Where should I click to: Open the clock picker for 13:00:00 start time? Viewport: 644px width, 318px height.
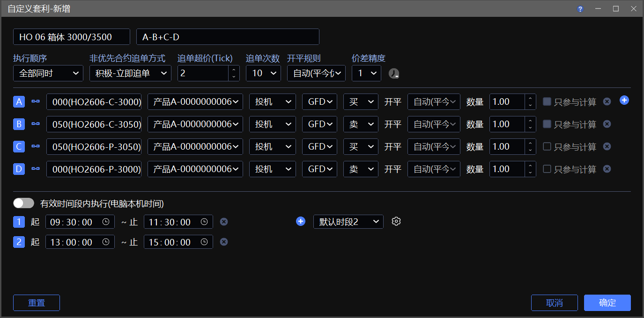coord(106,242)
